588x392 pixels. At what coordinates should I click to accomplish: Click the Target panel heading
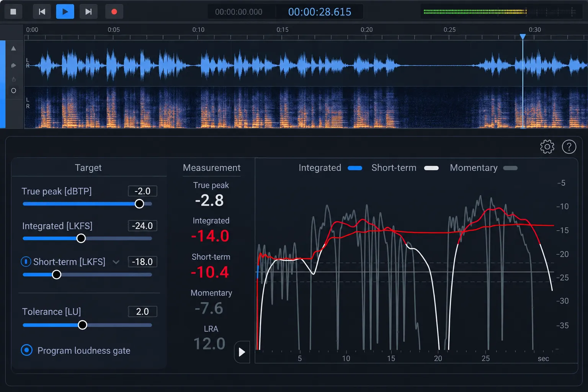(x=88, y=168)
